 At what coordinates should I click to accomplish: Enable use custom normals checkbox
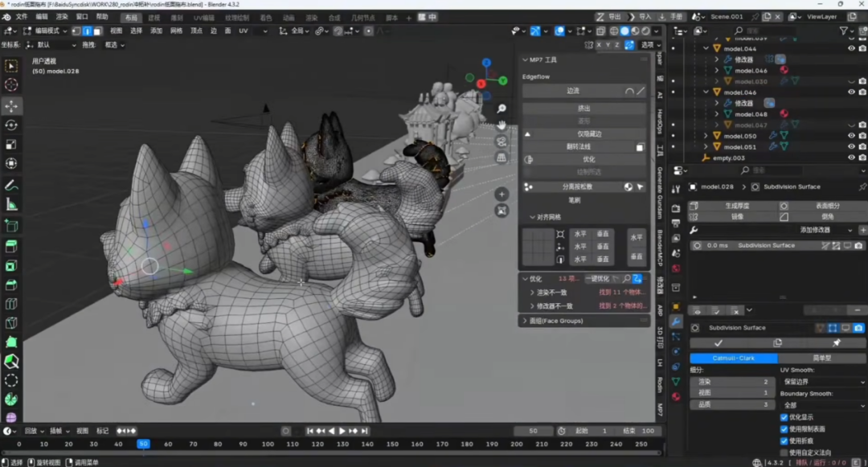(784, 453)
